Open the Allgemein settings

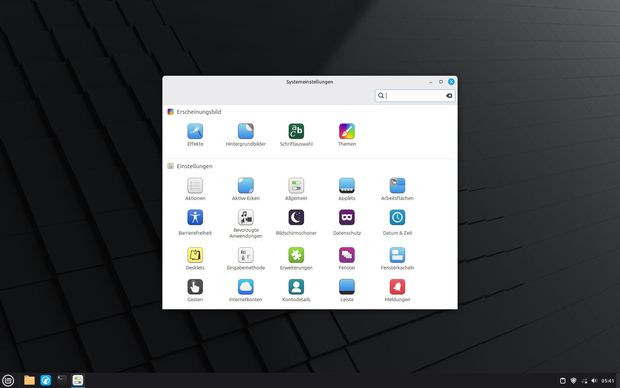pyautogui.click(x=296, y=189)
